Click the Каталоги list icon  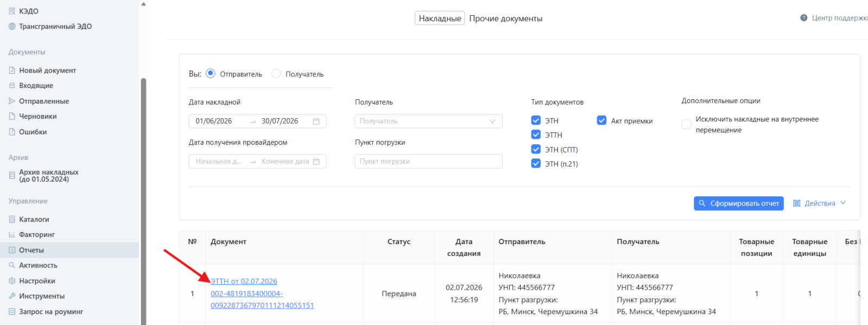(12, 219)
